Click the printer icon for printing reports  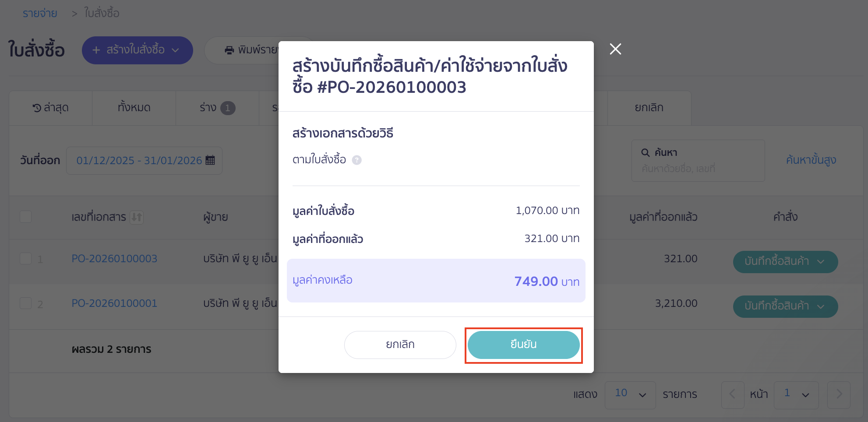(229, 50)
